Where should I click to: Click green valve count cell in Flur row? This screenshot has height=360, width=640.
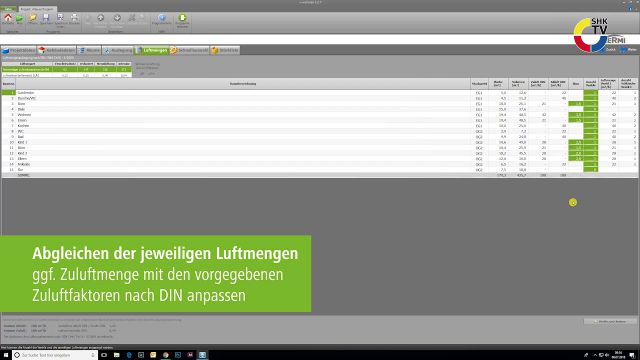591,170
